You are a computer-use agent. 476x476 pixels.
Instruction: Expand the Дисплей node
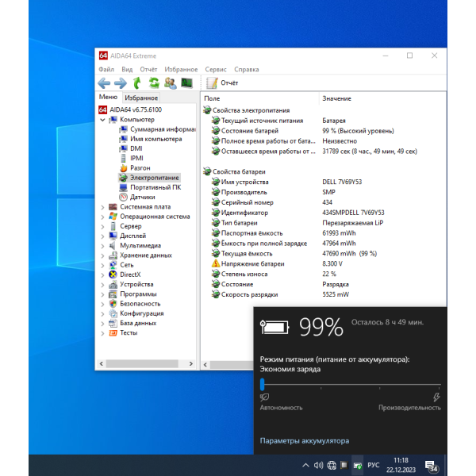(x=102, y=236)
